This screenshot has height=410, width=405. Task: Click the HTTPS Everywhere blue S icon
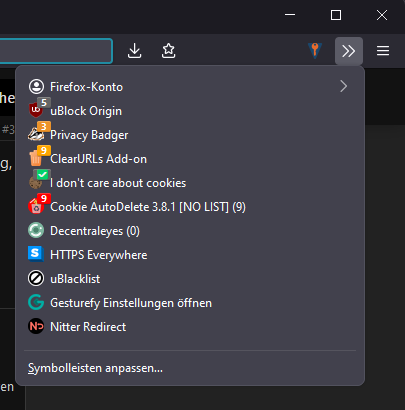[36, 254]
